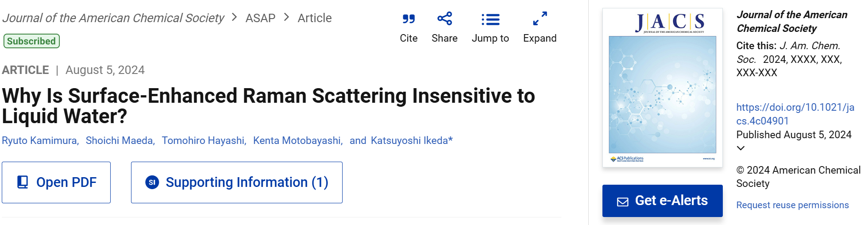
Task: Expand article view with Expand arrows
Action: 540,19
